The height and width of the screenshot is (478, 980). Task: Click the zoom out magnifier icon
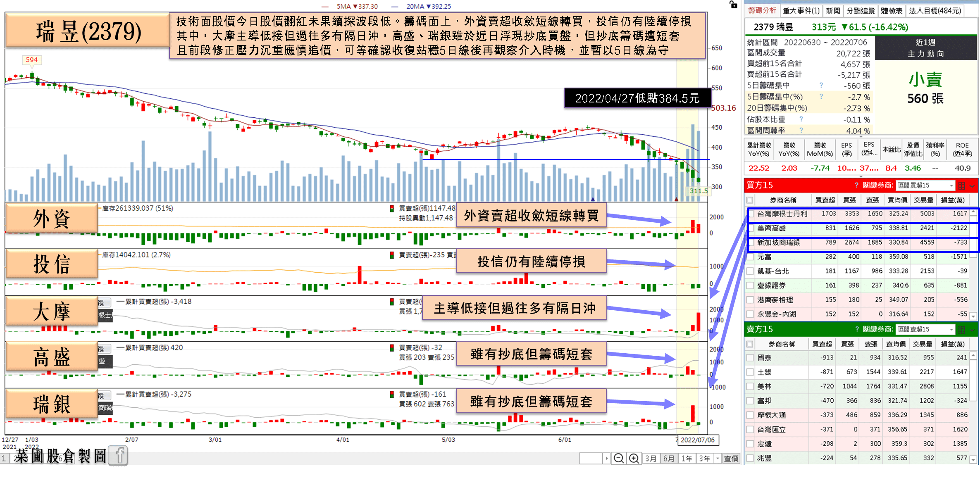(618, 458)
